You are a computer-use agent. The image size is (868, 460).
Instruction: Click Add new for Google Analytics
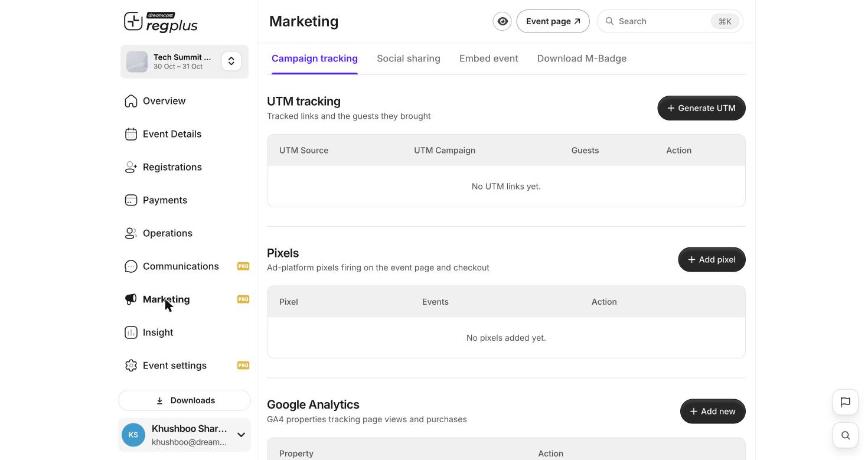point(713,412)
